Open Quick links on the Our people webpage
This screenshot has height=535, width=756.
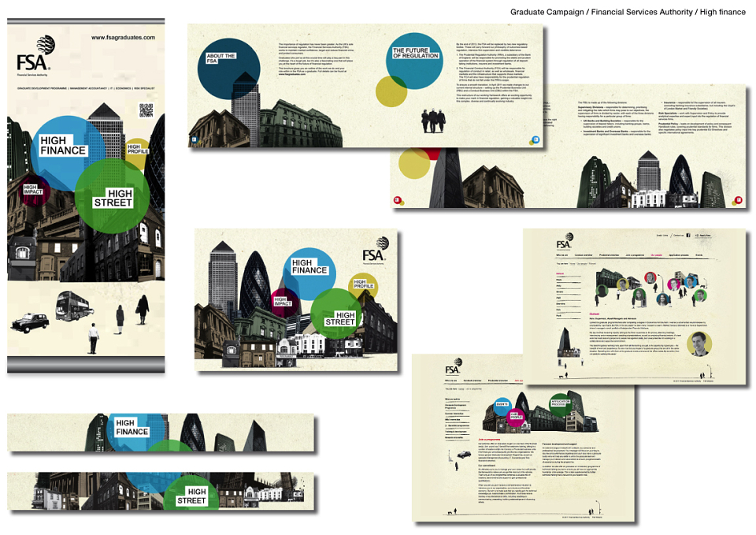tap(662, 236)
